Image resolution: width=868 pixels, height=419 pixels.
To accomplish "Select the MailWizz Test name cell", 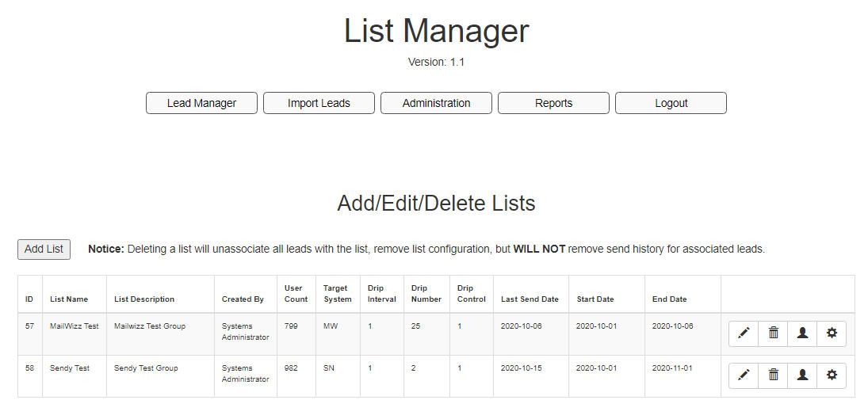I will (x=75, y=326).
